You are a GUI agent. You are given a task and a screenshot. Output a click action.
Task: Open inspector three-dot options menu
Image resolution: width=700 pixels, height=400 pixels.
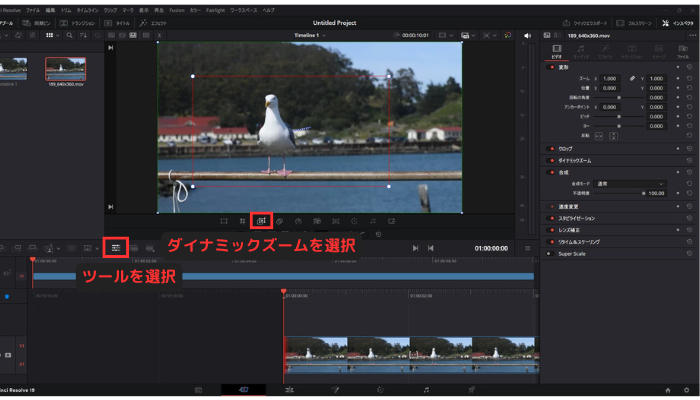pos(692,35)
